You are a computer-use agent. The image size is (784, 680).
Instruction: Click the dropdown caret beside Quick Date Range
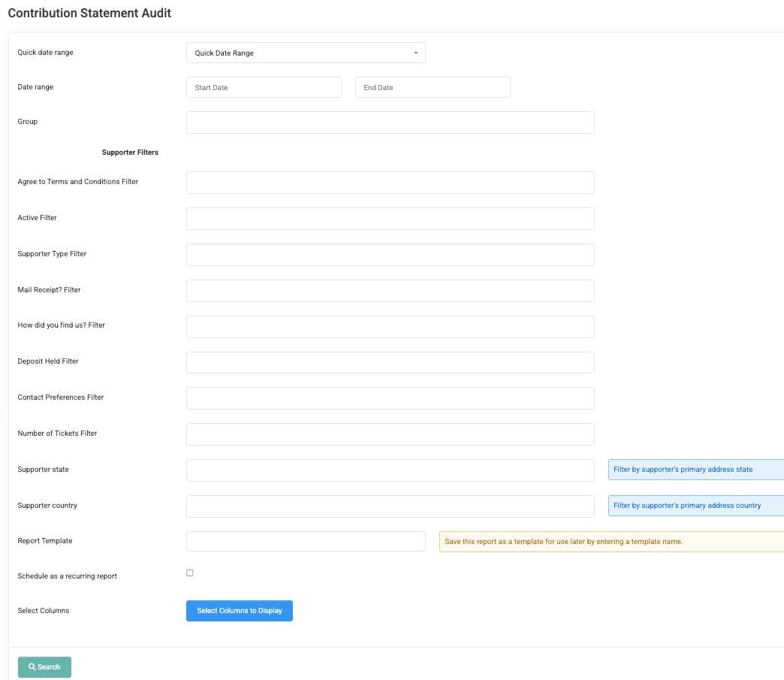point(415,53)
